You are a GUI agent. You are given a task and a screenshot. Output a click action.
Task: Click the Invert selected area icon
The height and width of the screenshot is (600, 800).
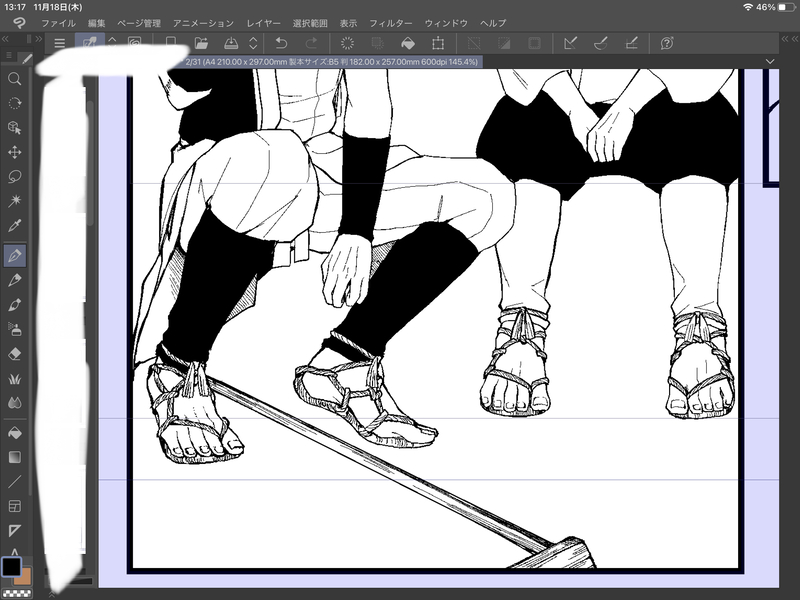point(504,43)
